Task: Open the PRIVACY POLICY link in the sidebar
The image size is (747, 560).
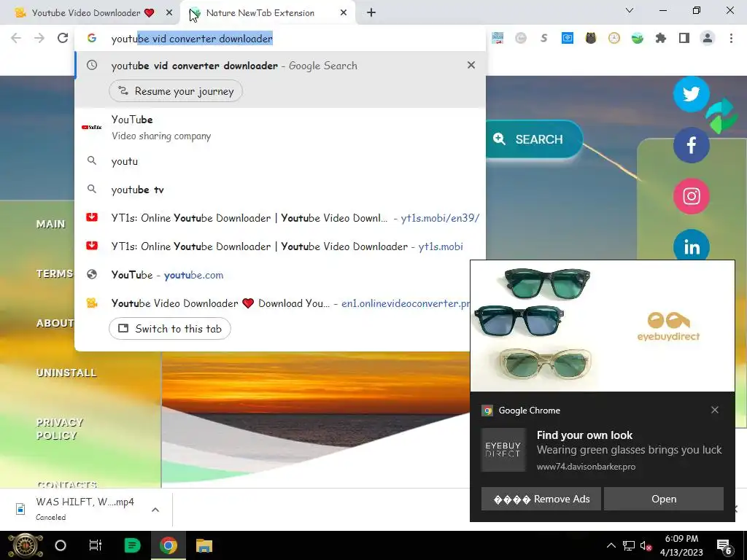Action: 60,429
